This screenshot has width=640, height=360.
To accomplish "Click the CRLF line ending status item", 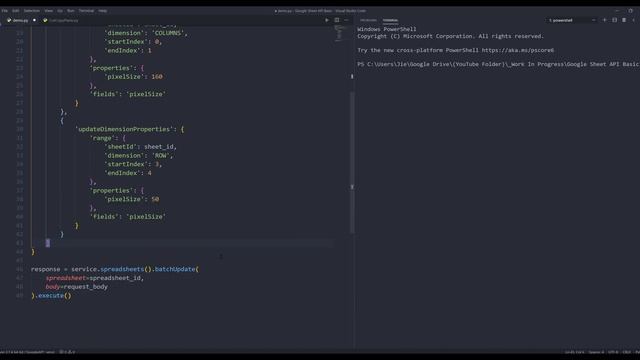I will [627, 352].
